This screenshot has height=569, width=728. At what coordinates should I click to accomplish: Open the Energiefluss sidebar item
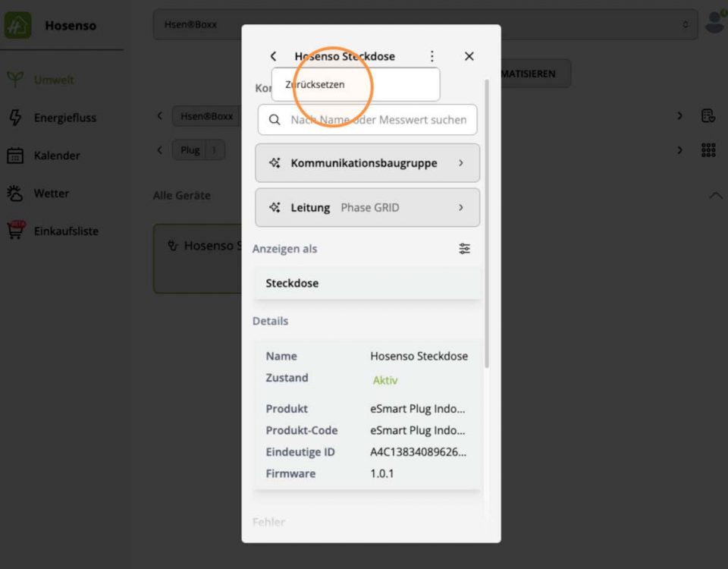point(65,118)
